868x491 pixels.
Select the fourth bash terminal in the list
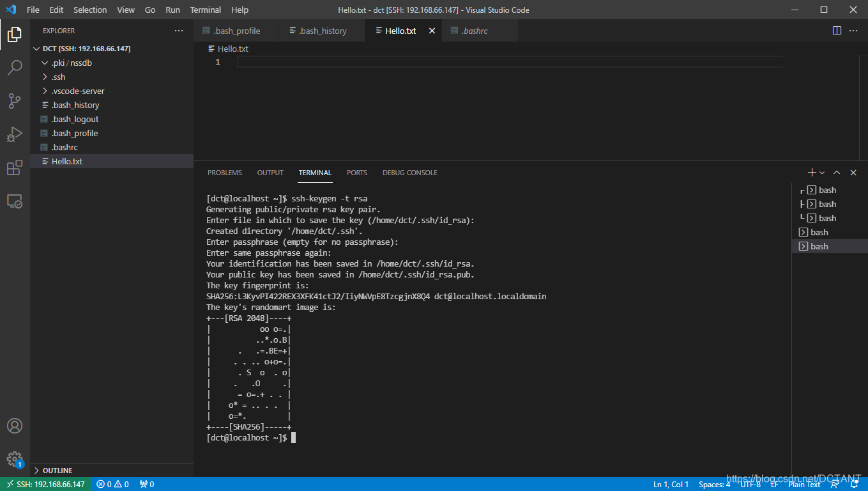830,232
